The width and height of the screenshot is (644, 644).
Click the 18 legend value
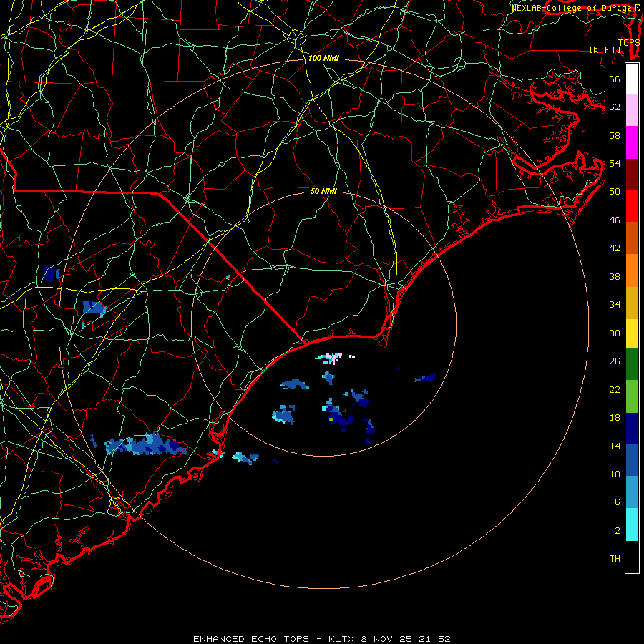615,417
